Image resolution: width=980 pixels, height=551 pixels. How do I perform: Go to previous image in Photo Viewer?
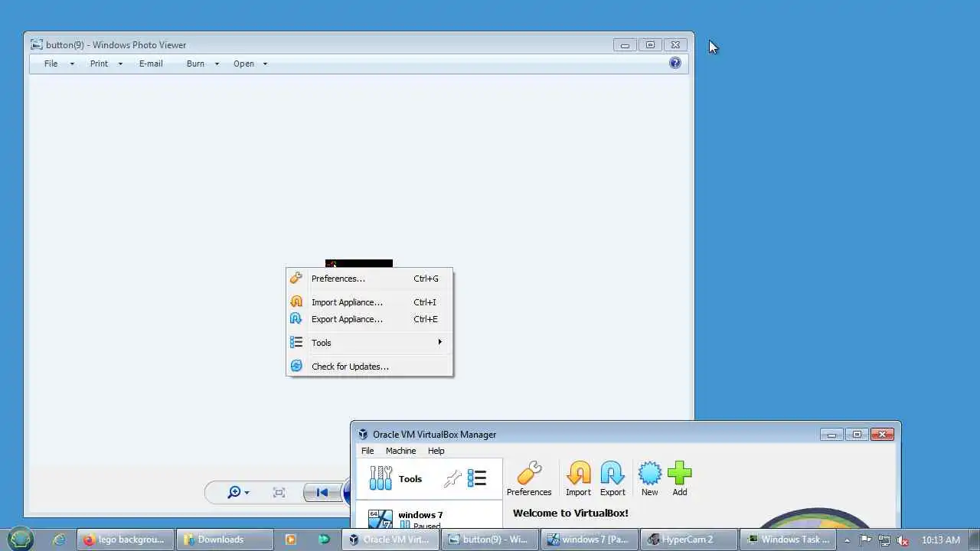[322, 492]
